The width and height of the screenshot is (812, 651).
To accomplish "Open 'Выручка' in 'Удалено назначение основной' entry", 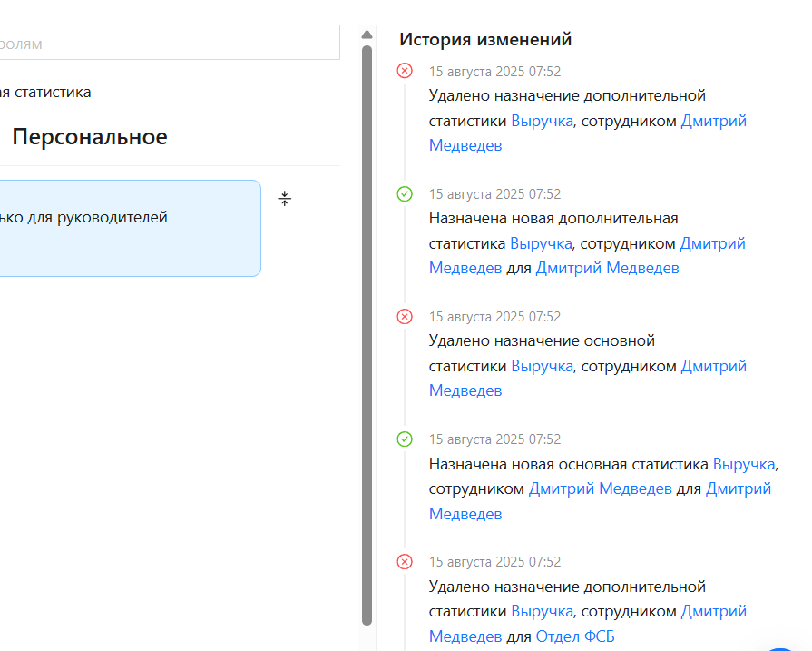I will pyautogui.click(x=542, y=366).
